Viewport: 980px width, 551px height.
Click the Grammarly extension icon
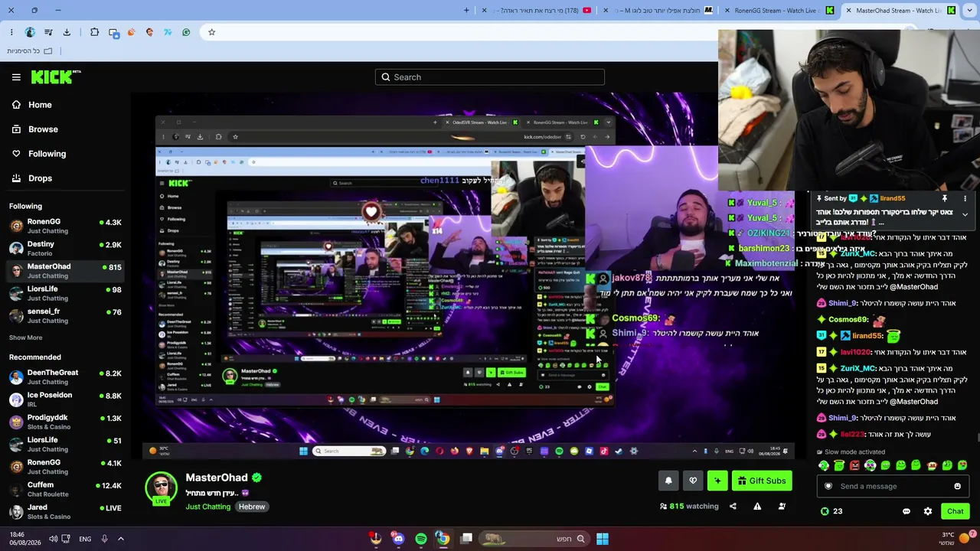click(186, 32)
